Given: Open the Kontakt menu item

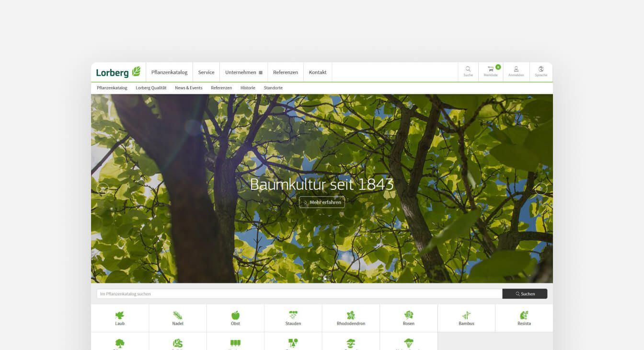Looking at the screenshot, I should point(318,72).
